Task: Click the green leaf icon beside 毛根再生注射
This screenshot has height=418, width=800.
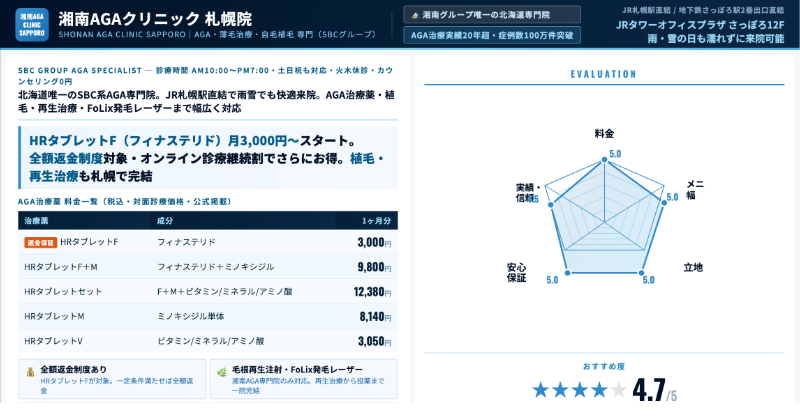Action: (222, 372)
